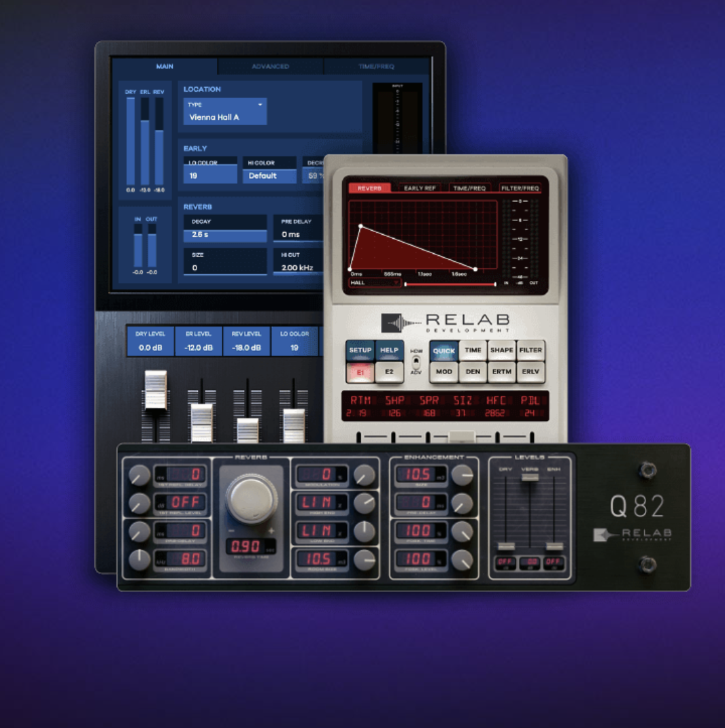The height and width of the screenshot is (728, 725).
Task: Select the FILTER parameter page button
Action: click(x=530, y=350)
